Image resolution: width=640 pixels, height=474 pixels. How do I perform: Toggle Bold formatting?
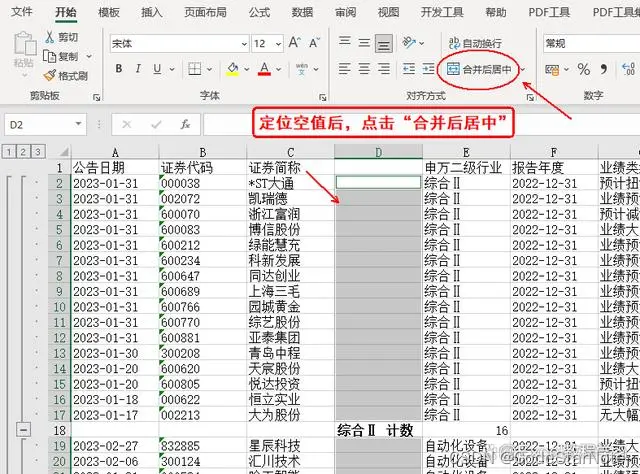(x=119, y=69)
